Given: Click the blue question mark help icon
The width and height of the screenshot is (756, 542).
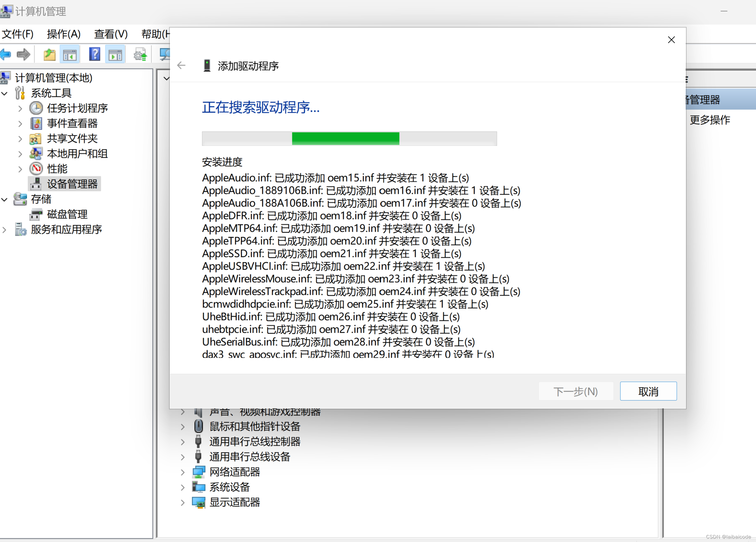Looking at the screenshot, I should (x=95, y=54).
